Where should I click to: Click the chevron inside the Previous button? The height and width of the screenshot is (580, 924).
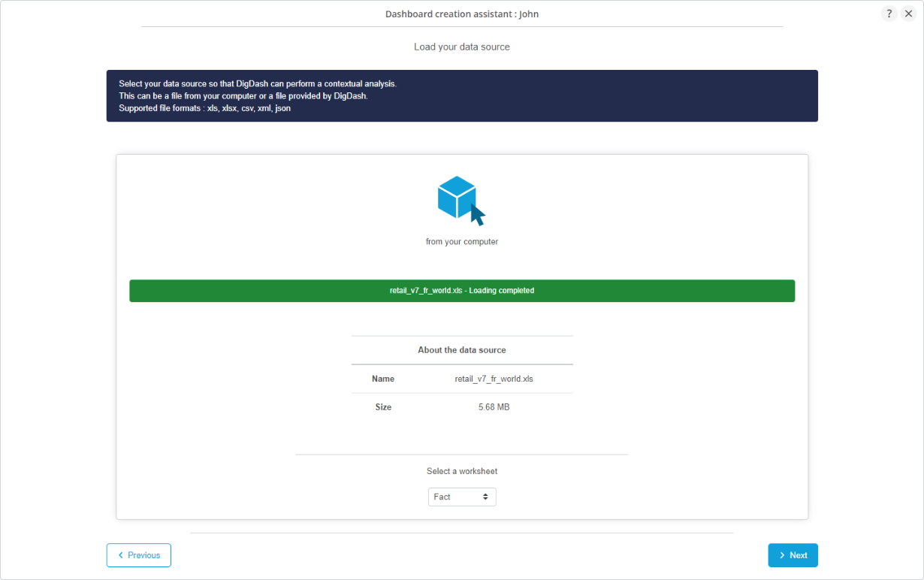(121, 555)
